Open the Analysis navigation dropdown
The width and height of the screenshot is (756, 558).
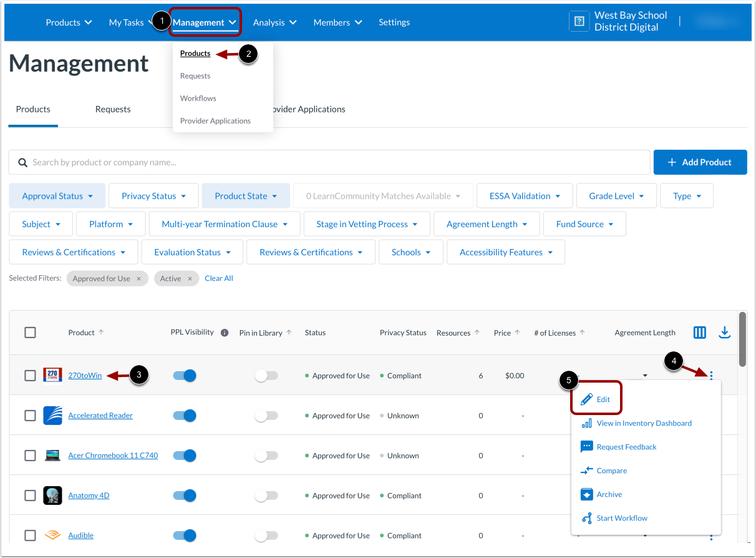pos(274,22)
